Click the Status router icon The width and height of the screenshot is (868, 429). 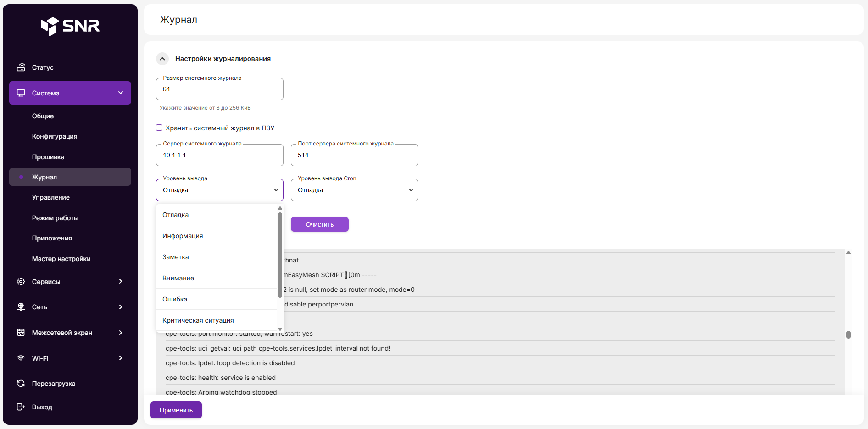(x=21, y=67)
